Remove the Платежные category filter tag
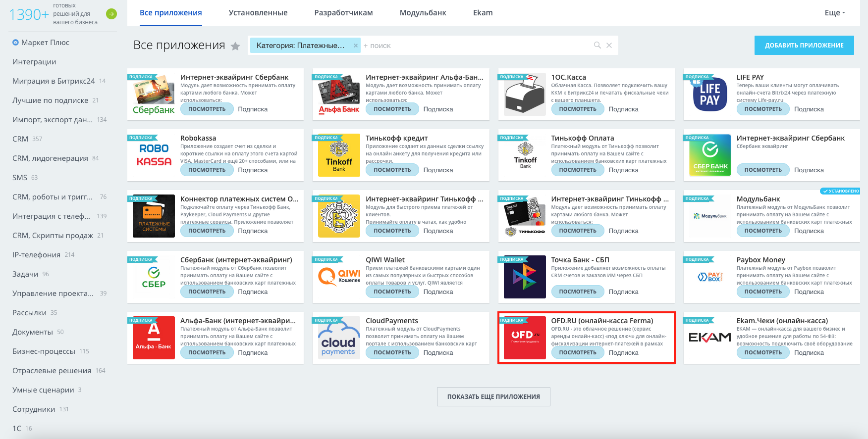This screenshot has height=439, width=868. [x=355, y=46]
